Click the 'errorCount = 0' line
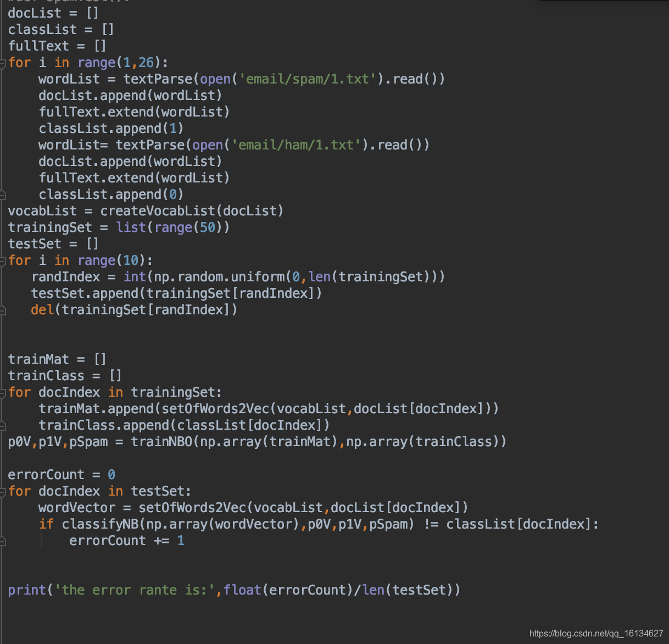Viewport: 669px width, 644px height. (x=62, y=475)
